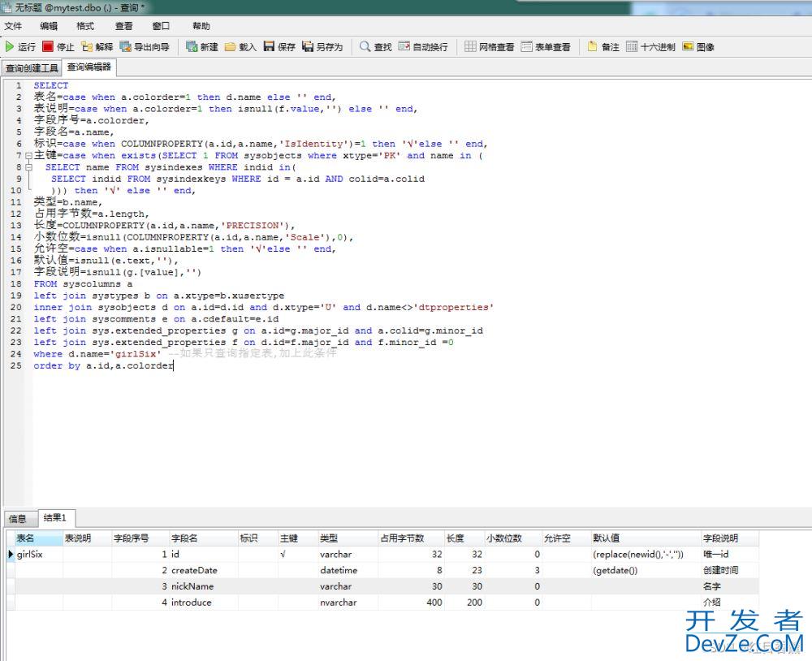
Task: Sort by 表名 column header
Action: click(x=39, y=538)
